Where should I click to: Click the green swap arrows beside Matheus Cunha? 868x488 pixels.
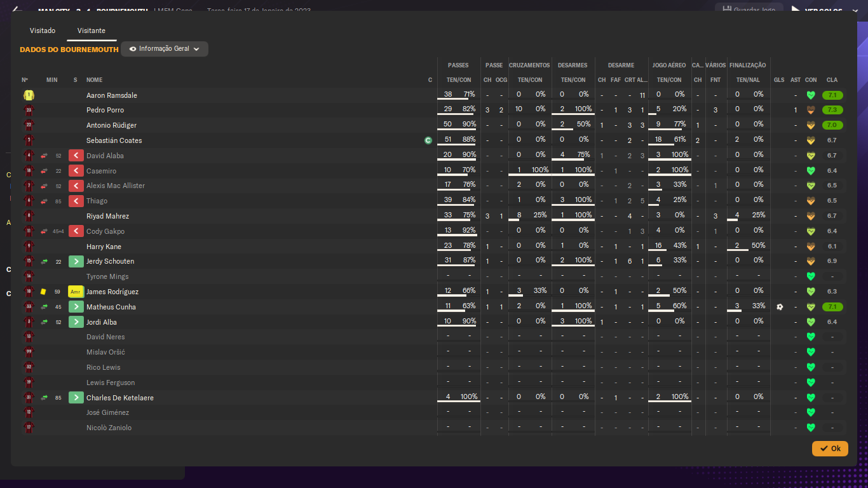pyautogui.click(x=44, y=307)
